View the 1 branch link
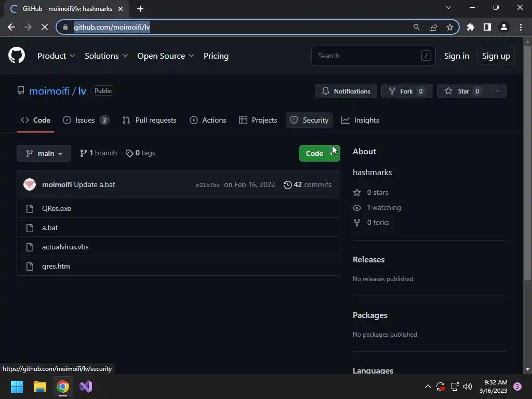This screenshot has height=399, width=532. [x=98, y=153]
